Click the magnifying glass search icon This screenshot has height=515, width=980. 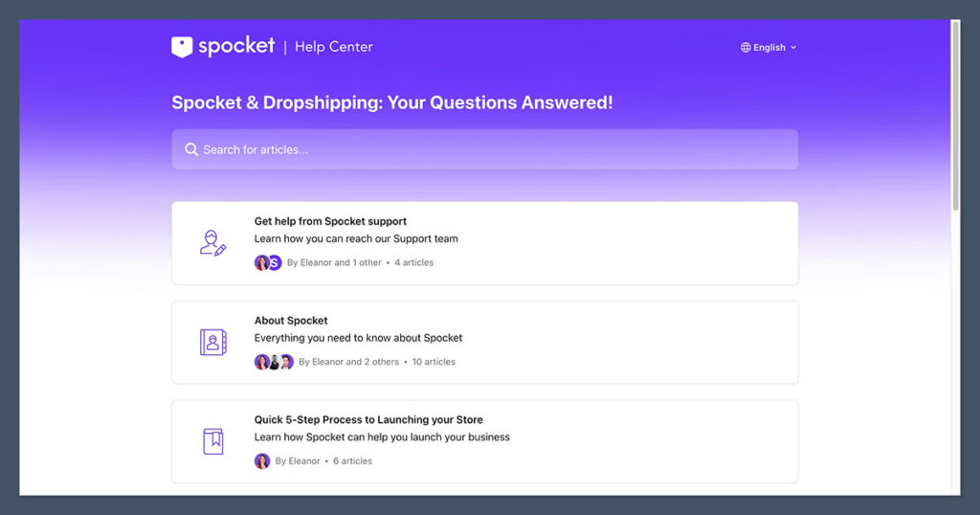191,150
